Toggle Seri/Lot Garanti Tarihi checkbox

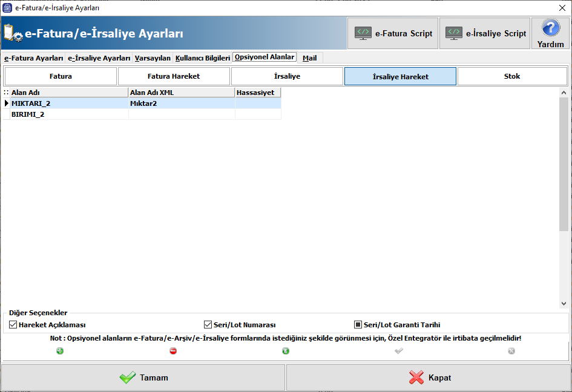pos(358,325)
